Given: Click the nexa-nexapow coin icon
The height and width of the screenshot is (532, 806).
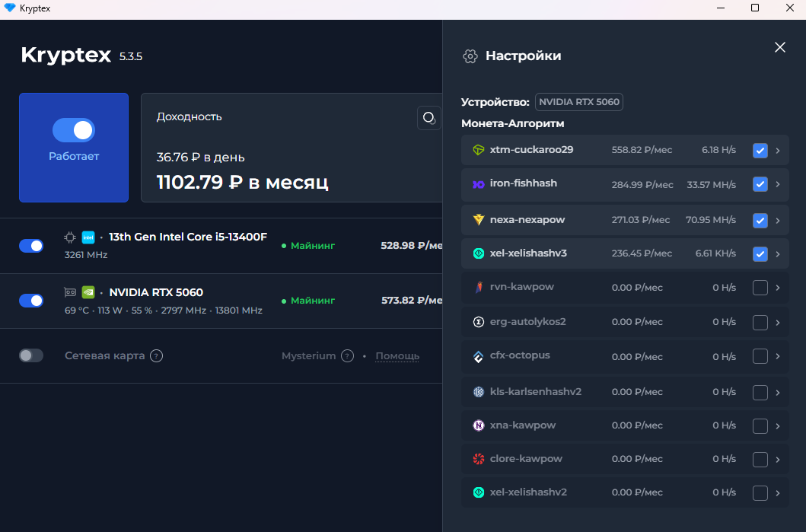Looking at the screenshot, I should (x=479, y=220).
